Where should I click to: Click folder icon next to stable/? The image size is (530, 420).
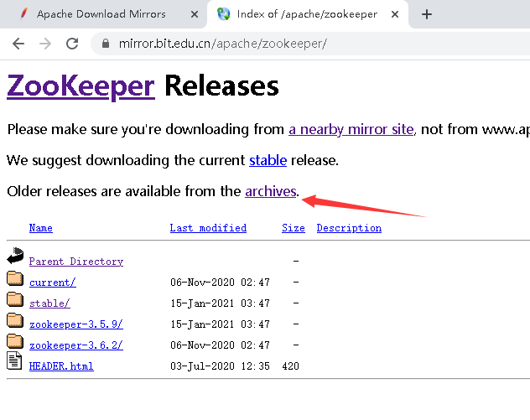click(15, 299)
